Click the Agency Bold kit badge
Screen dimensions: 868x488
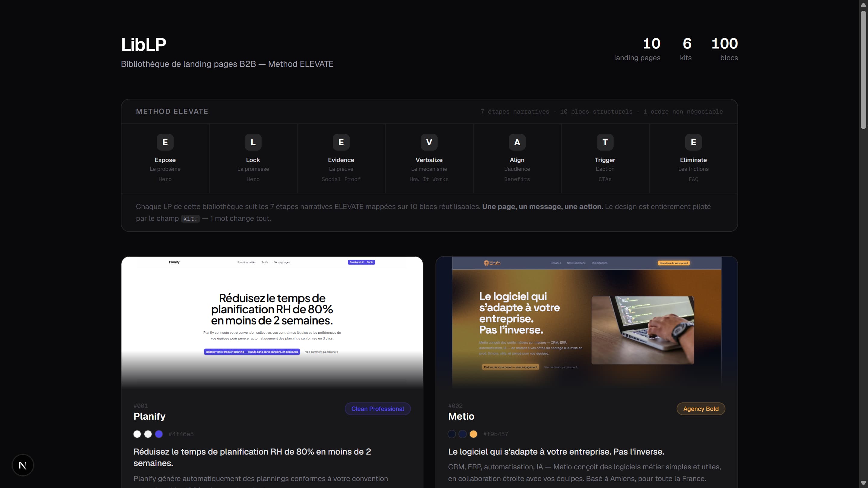(x=701, y=408)
